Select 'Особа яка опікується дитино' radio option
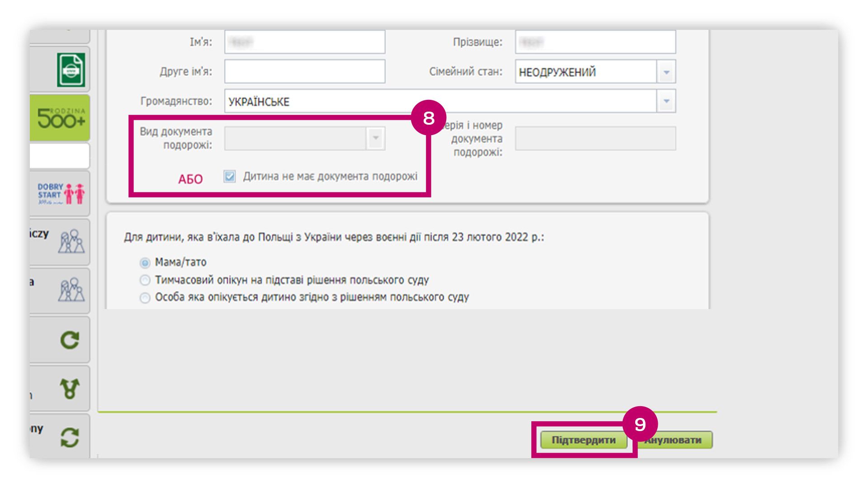The width and height of the screenshot is (868, 488). [145, 298]
